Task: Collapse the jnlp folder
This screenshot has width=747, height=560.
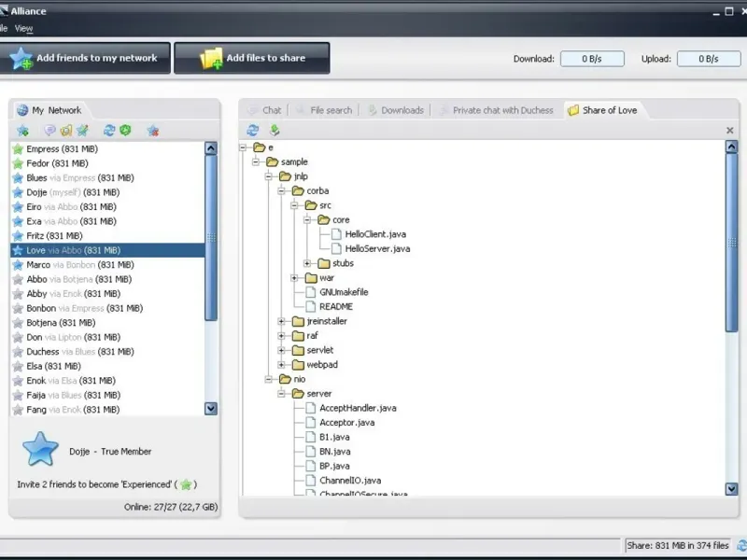Action: pos(269,176)
